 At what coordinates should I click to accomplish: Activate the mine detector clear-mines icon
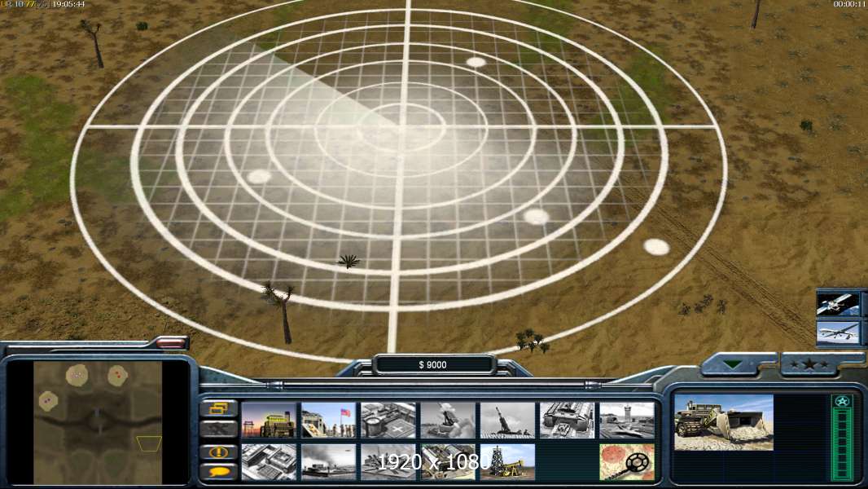pos(627,462)
